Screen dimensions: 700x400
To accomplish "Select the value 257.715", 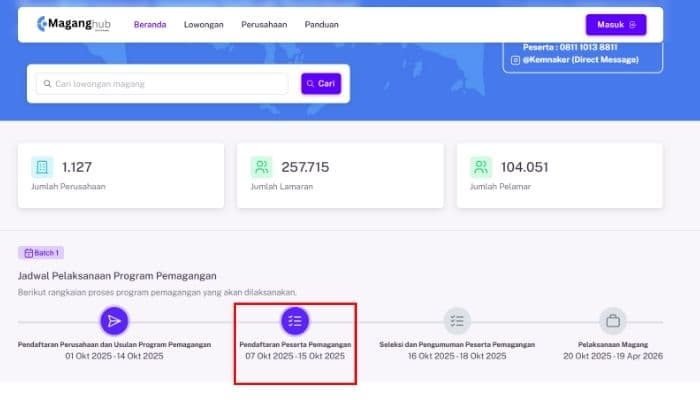I will tap(305, 167).
